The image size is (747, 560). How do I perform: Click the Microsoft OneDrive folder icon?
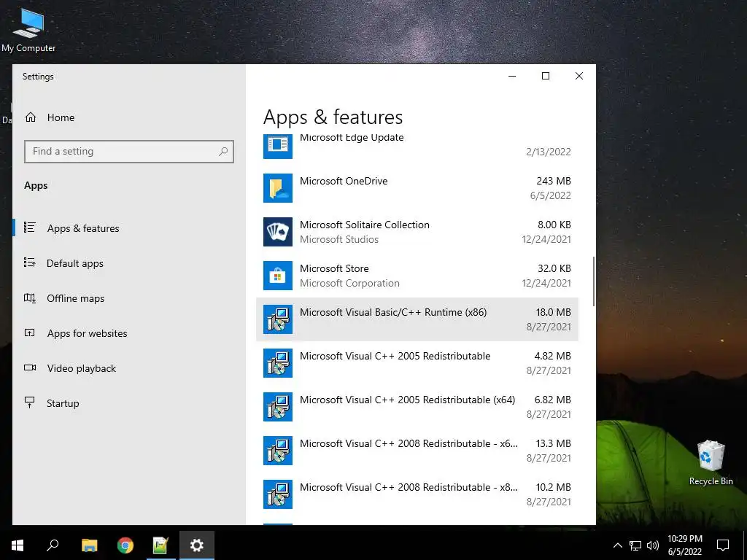278,188
